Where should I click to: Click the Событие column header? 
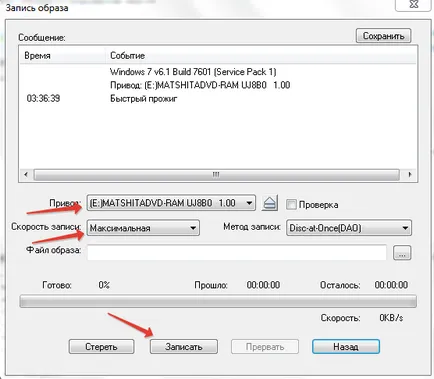(261, 55)
